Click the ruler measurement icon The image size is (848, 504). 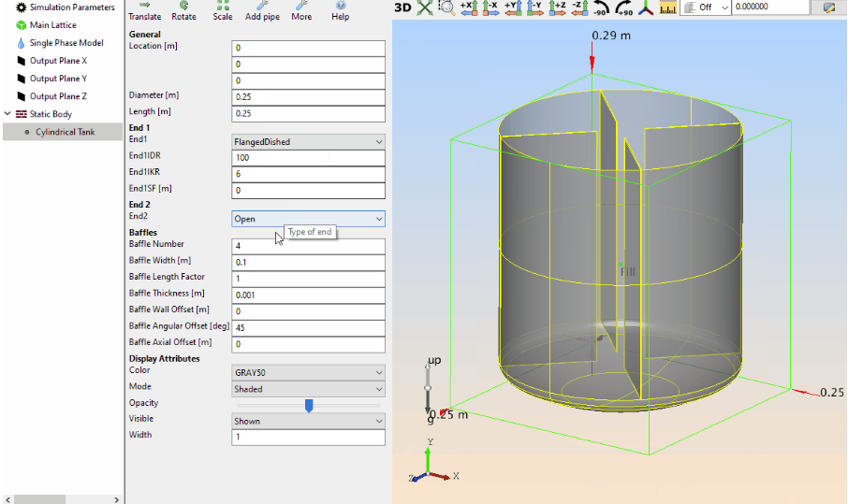point(668,7)
